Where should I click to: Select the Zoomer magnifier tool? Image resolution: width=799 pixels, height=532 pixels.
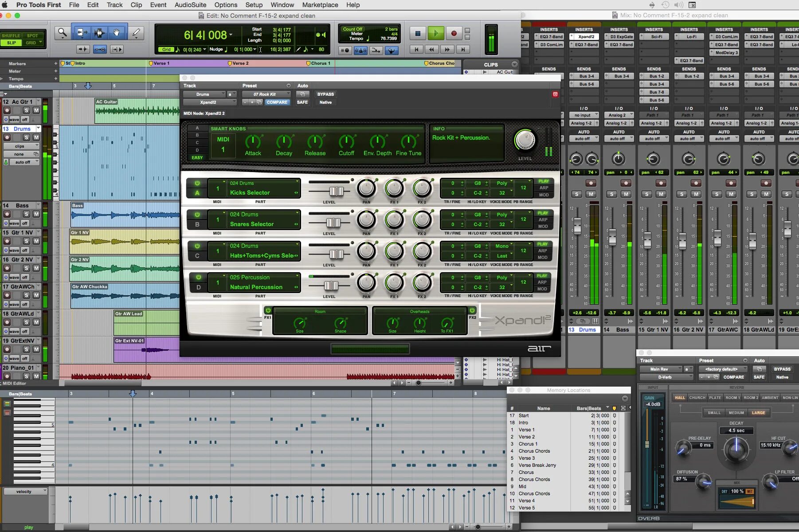pyautogui.click(x=63, y=32)
